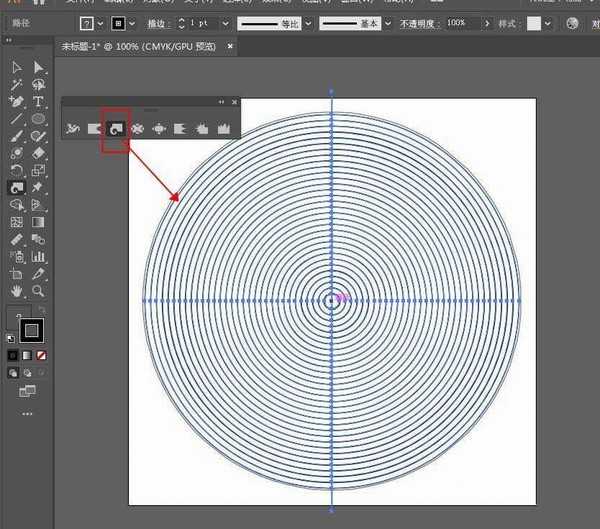Set paint mode to None
The width and height of the screenshot is (600, 529).
[41, 355]
